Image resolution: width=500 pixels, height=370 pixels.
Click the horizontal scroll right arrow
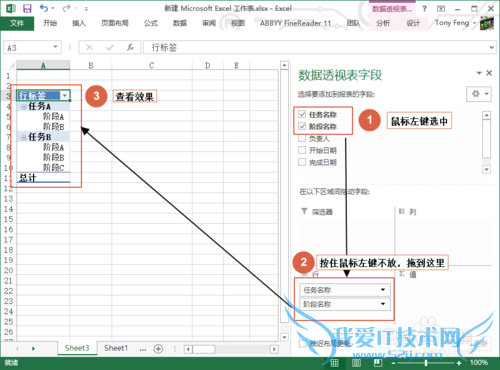click(274, 349)
